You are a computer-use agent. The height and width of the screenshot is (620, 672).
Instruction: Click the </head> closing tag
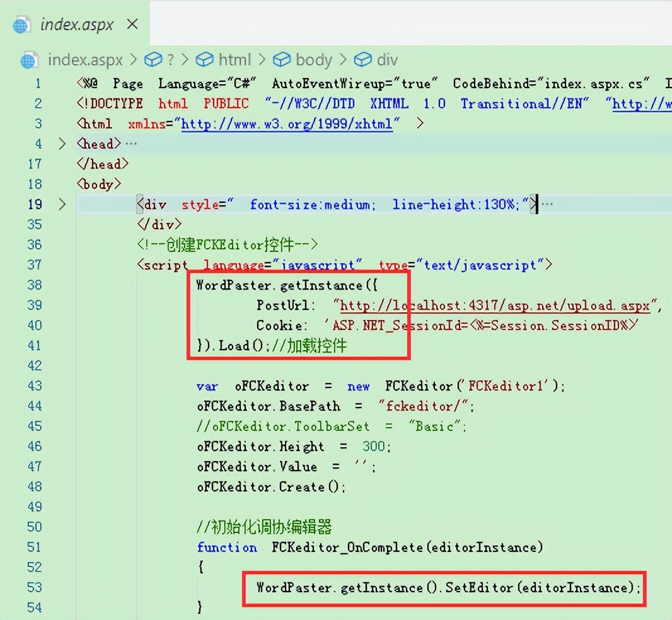click(102, 164)
